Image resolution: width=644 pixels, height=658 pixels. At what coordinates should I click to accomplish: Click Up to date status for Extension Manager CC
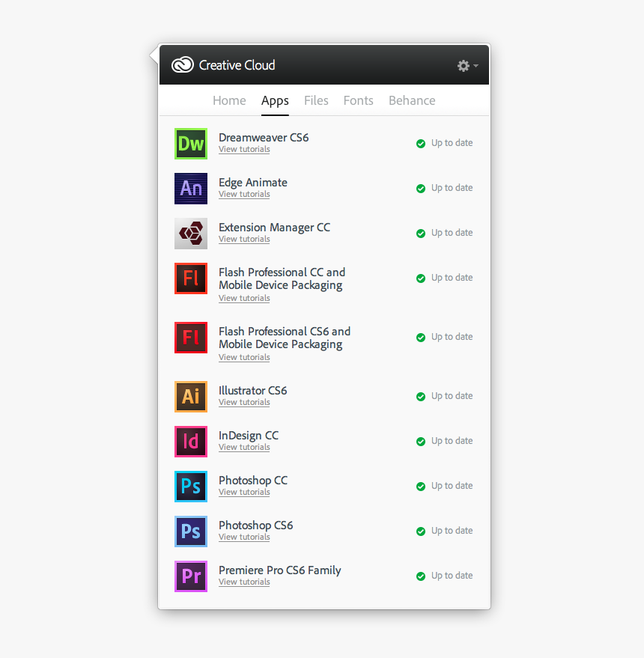point(452,233)
